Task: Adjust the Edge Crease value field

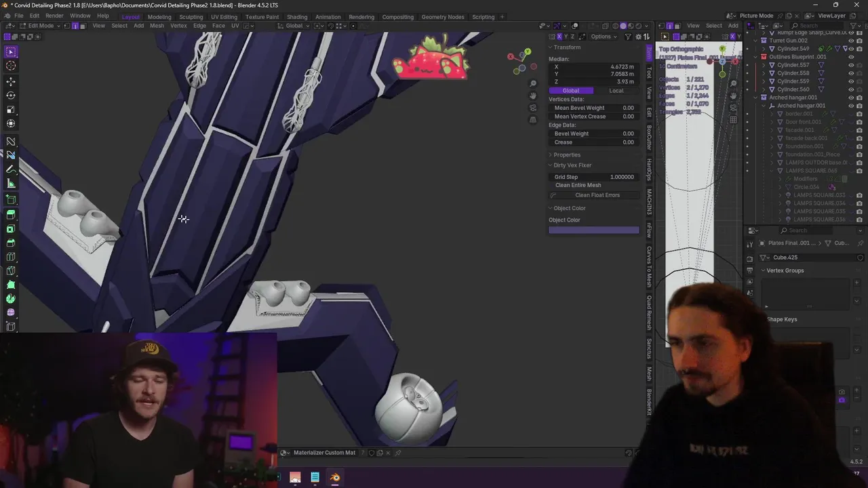Action: (594, 142)
